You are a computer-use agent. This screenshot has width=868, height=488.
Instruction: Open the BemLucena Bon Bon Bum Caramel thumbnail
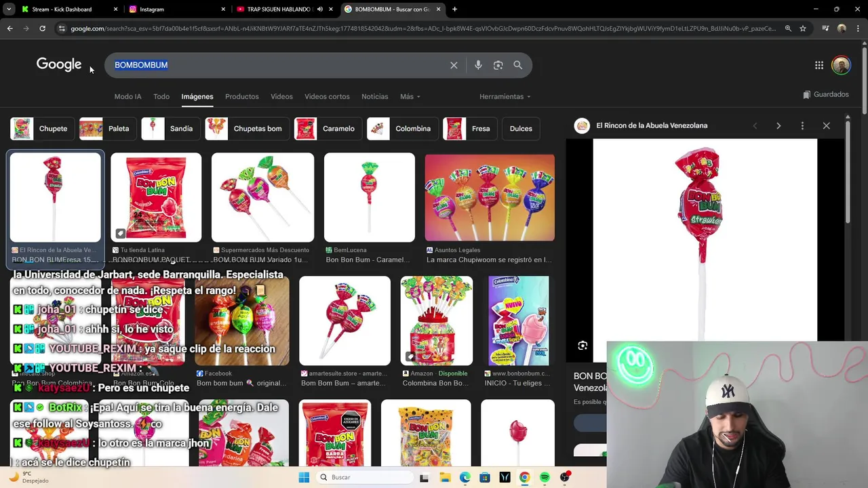(369, 197)
